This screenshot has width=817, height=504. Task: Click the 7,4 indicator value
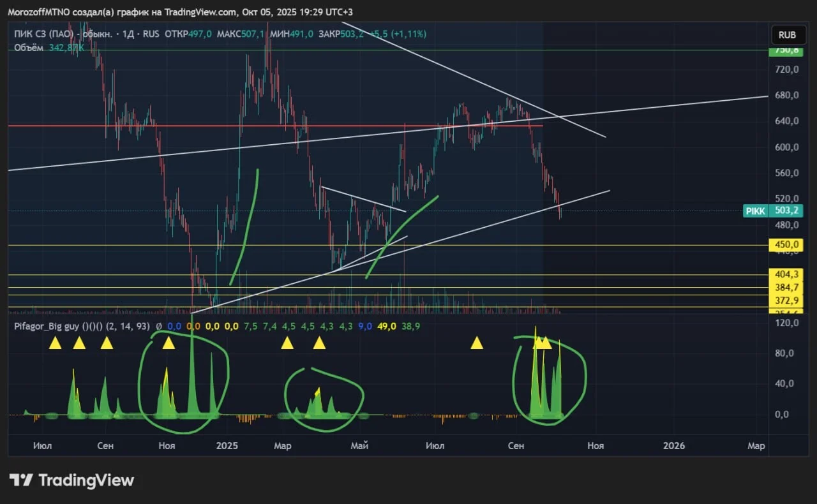coord(269,326)
